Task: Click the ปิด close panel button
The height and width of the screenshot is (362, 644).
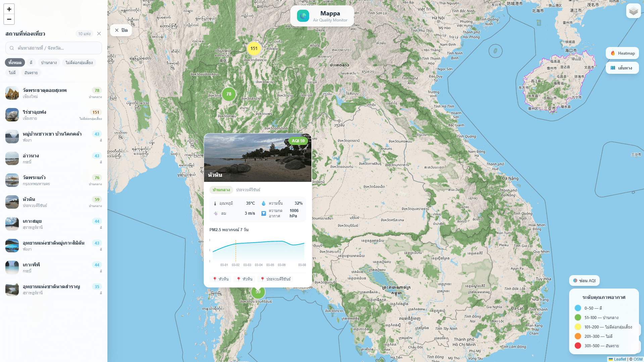Action: [x=121, y=30]
